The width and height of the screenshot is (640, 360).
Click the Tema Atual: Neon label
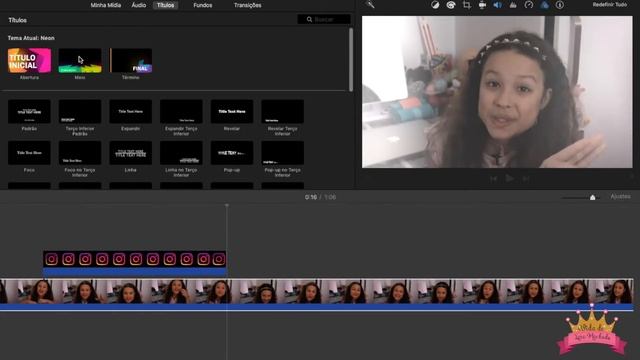[31, 38]
